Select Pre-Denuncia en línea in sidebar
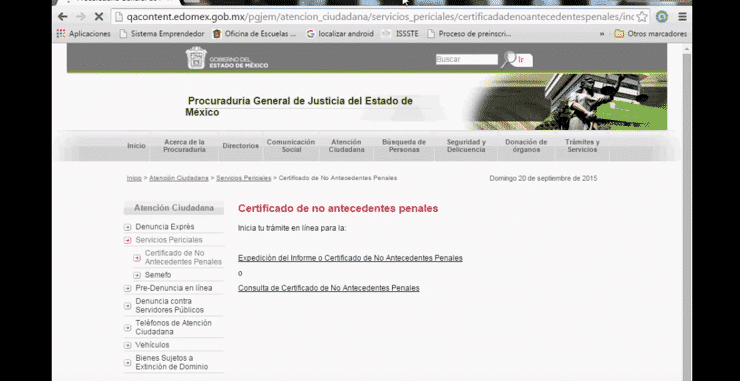Screen dimensions: 740x381 click(174, 288)
